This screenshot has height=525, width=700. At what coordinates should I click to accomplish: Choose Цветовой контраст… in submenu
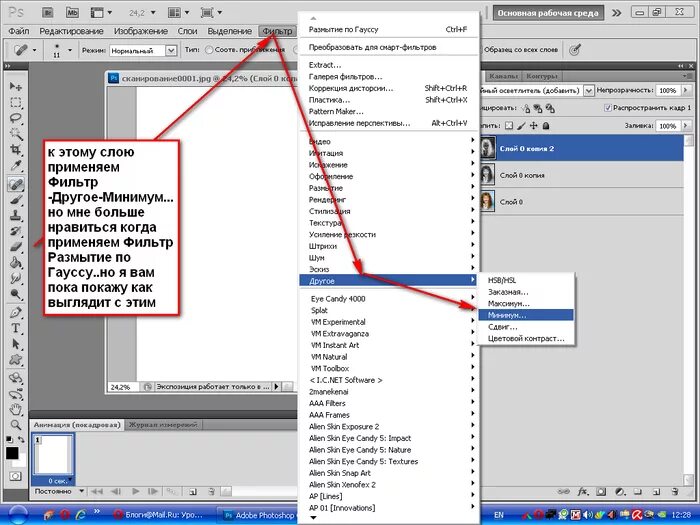(526, 338)
